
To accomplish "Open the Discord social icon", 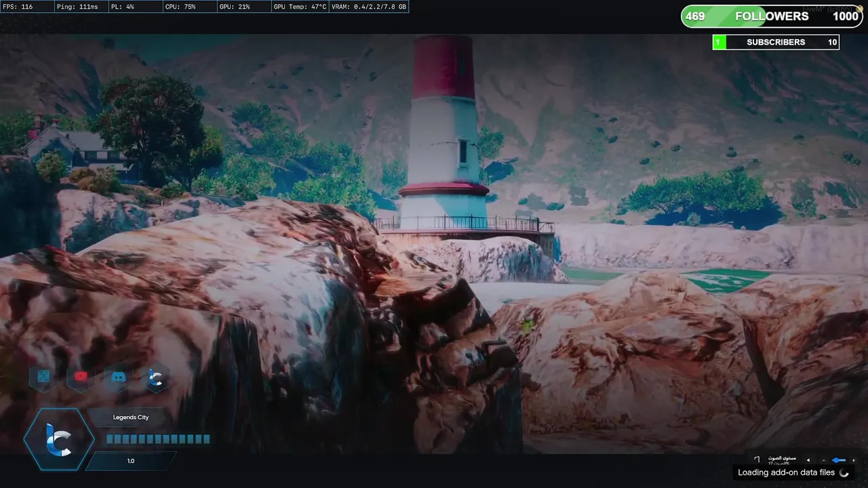I will pyautogui.click(x=119, y=376).
